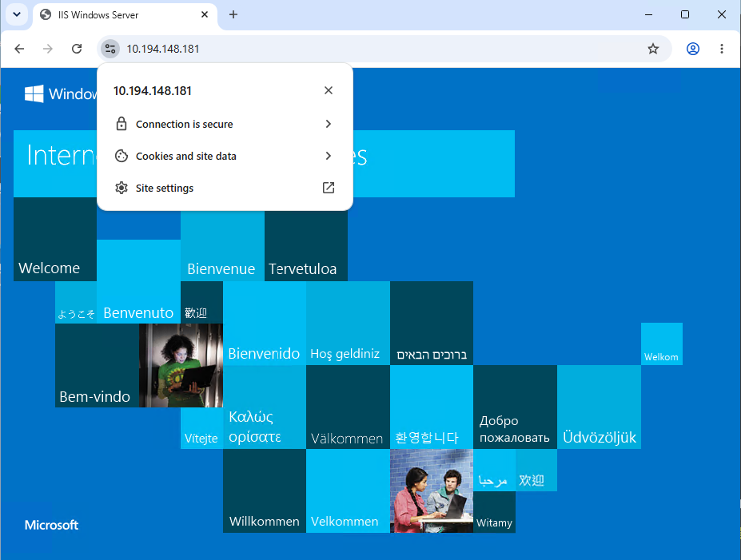Click the Welcome tile

[55, 239]
